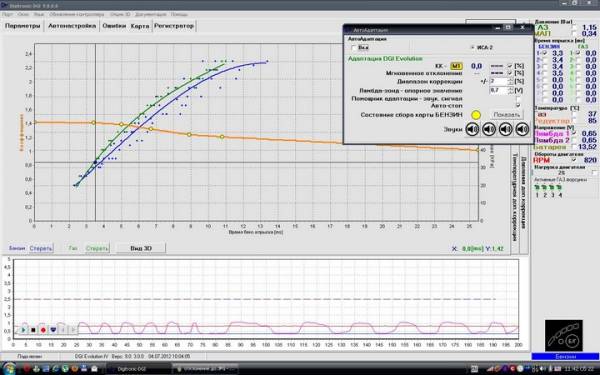The width and height of the screenshot is (600, 375).
Task: Toggle the RPM display checkbox
Action: pyautogui.click(x=574, y=160)
